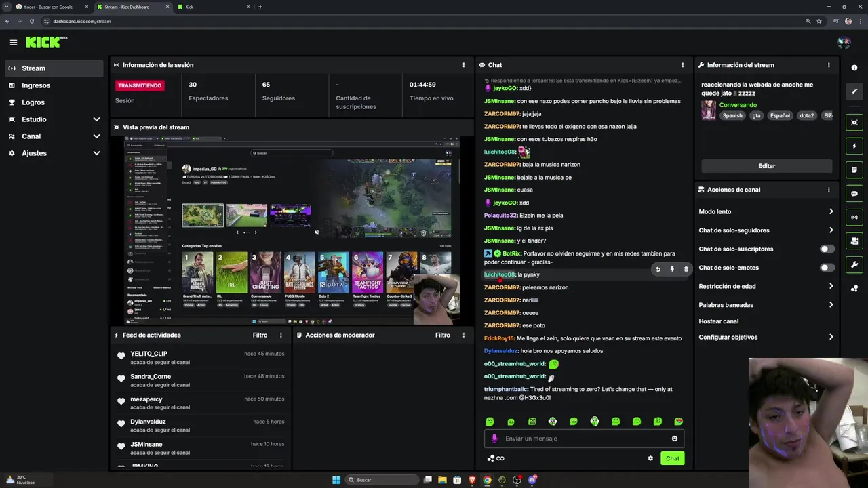Screen dimensions: 868x488
Task: Open Información del stream three-dot menu
Action: point(829,65)
